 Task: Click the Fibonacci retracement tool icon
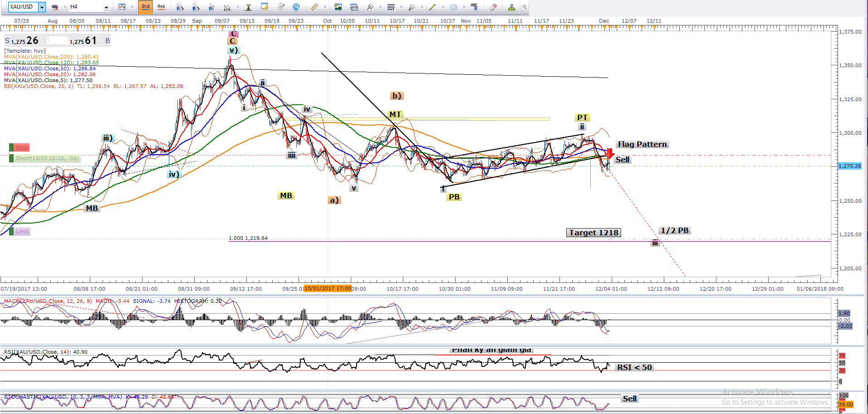coord(391,7)
